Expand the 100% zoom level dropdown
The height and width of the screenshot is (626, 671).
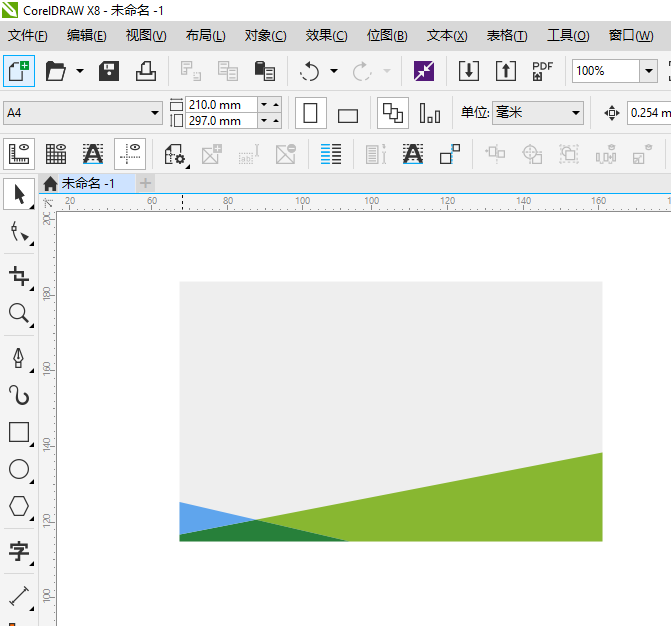coord(649,71)
